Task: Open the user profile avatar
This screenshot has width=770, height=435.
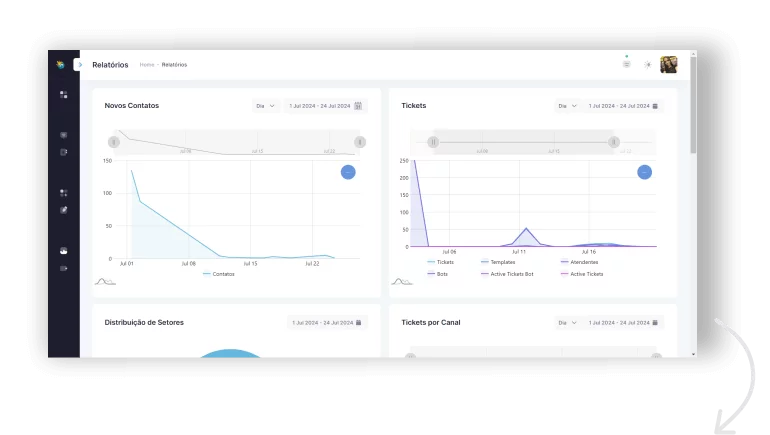Action: pyautogui.click(x=668, y=65)
